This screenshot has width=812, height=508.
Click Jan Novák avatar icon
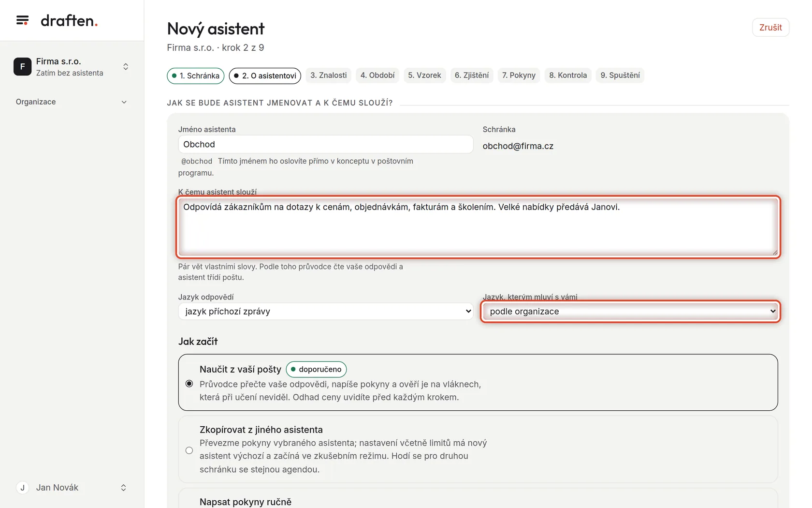22,488
